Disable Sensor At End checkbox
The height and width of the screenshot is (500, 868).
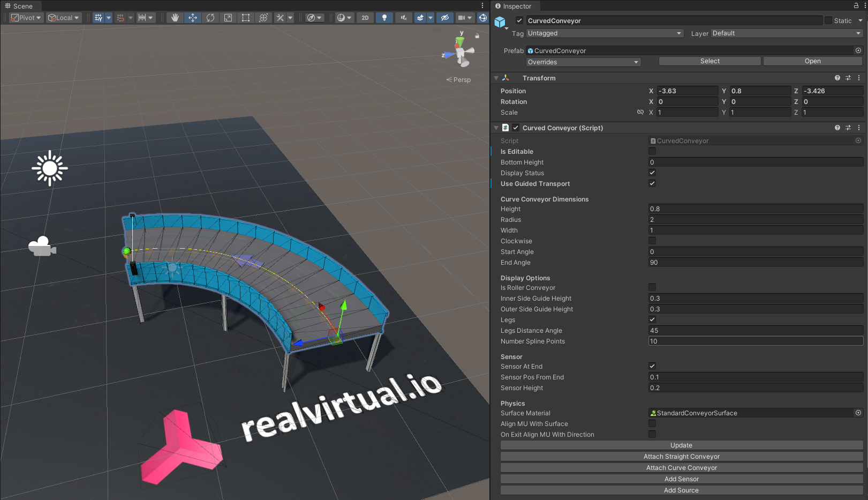(x=652, y=367)
